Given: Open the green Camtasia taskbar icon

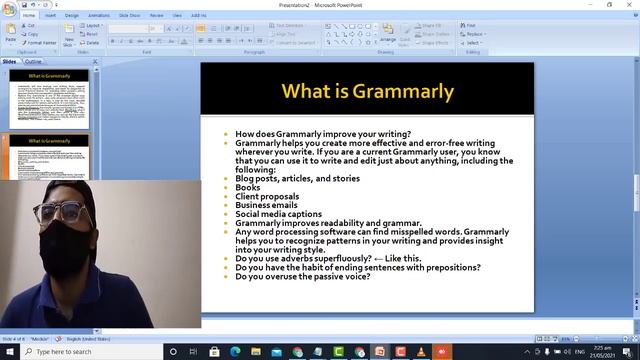Looking at the screenshot, I should 338,351.
